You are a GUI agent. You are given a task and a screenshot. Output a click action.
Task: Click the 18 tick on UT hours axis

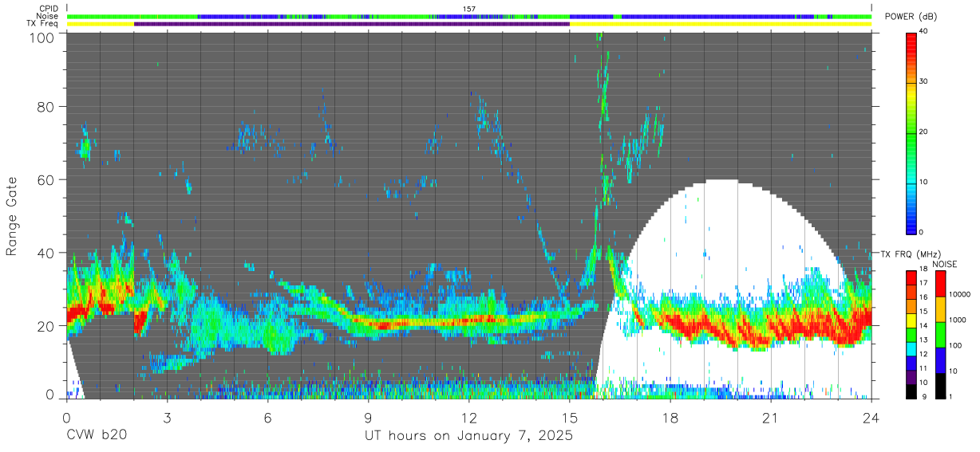670,418
